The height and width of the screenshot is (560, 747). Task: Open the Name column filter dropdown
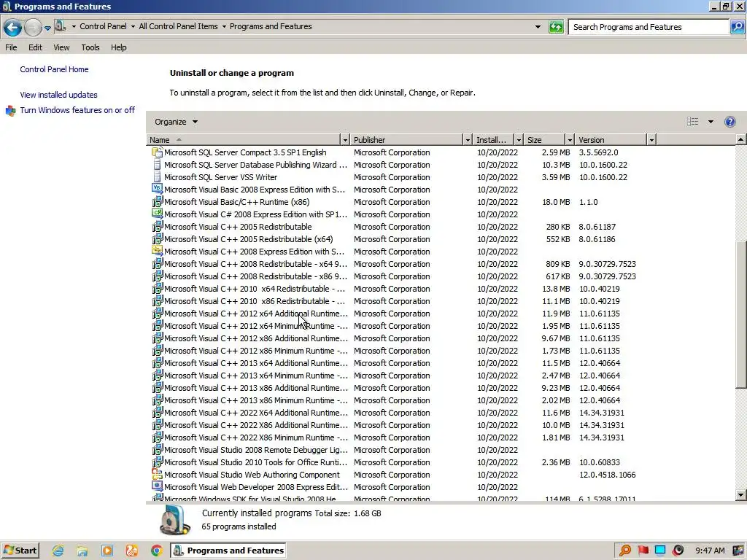[x=345, y=139]
